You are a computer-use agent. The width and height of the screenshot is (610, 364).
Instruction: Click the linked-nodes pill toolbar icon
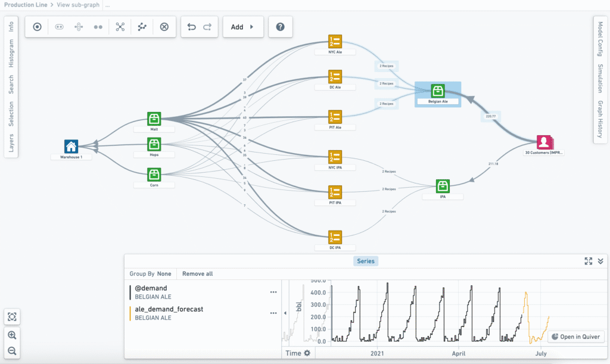pos(59,27)
